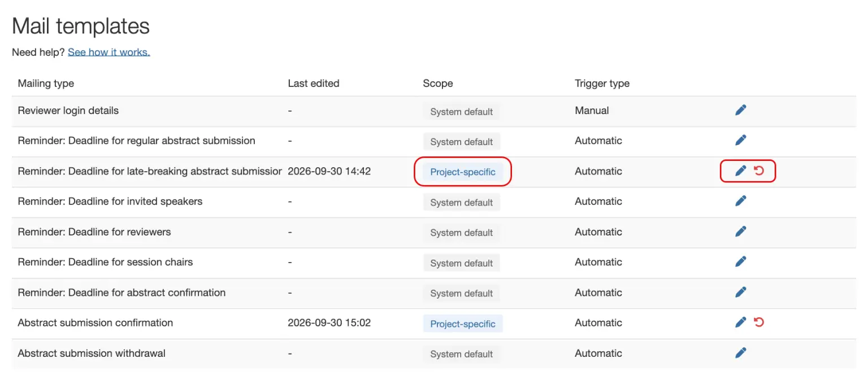Select 'Reminder: Deadline for regular abstract submission' text

coord(136,141)
